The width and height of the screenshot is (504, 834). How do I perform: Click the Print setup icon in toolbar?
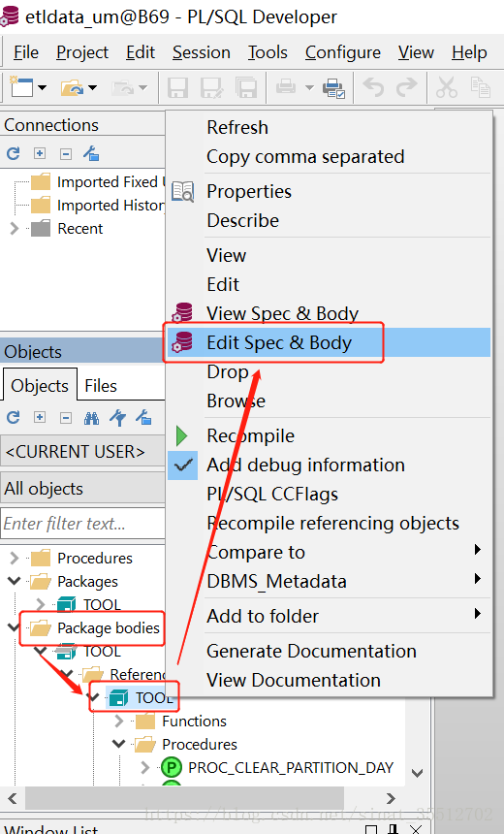(x=333, y=87)
